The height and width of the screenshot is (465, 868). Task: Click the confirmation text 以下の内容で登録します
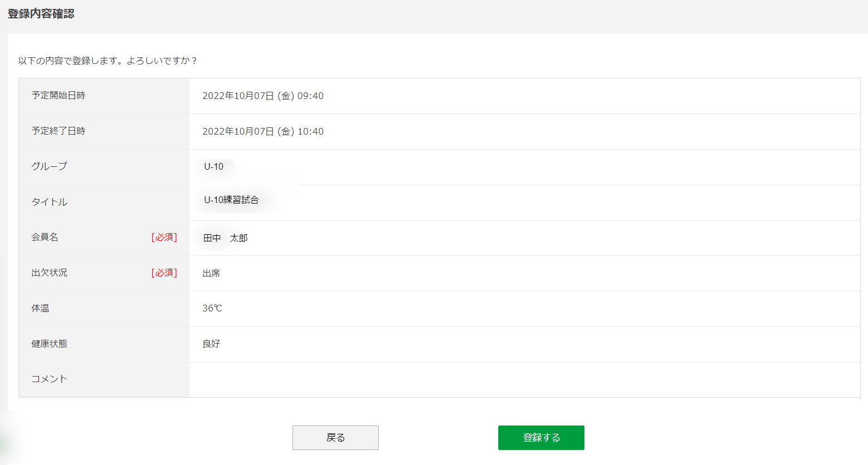[x=70, y=61]
